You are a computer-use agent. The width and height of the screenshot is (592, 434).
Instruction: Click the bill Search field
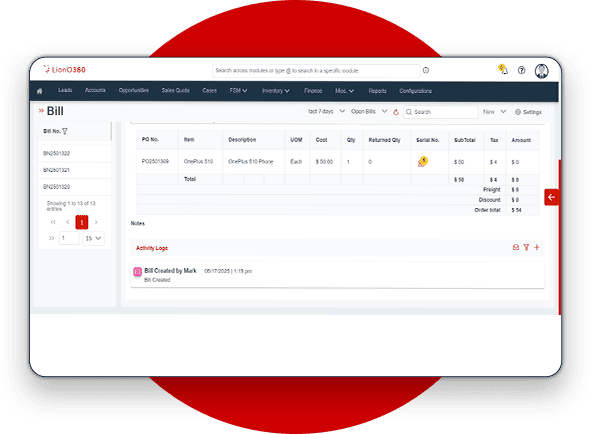coord(441,112)
